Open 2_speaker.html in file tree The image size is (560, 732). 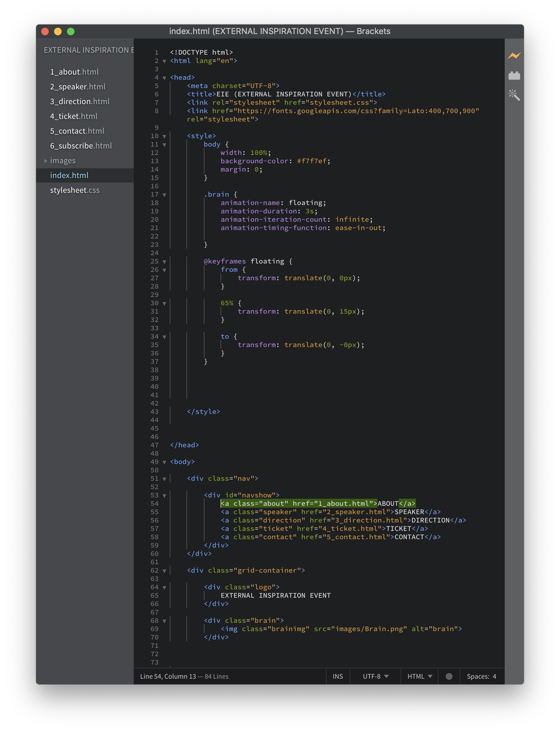(x=78, y=87)
